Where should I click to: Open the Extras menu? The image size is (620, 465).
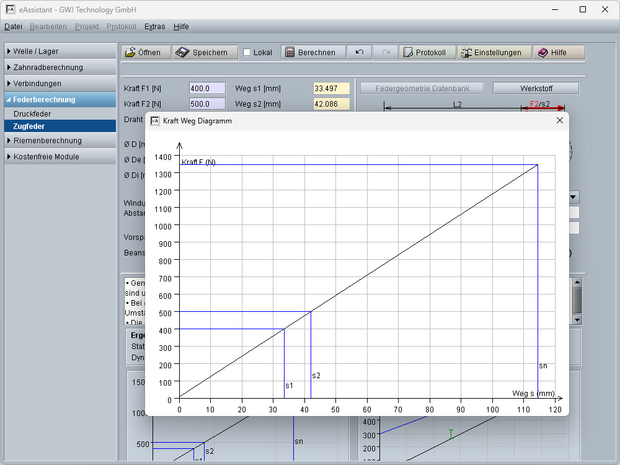coord(155,25)
